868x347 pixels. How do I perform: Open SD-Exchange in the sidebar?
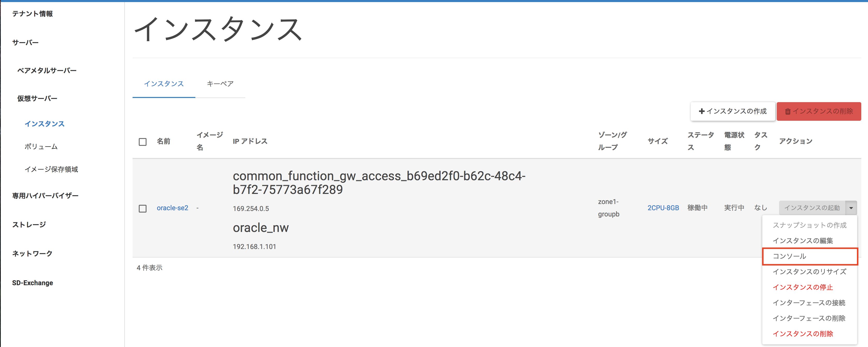pyautogui.click(x=32, y=283)
